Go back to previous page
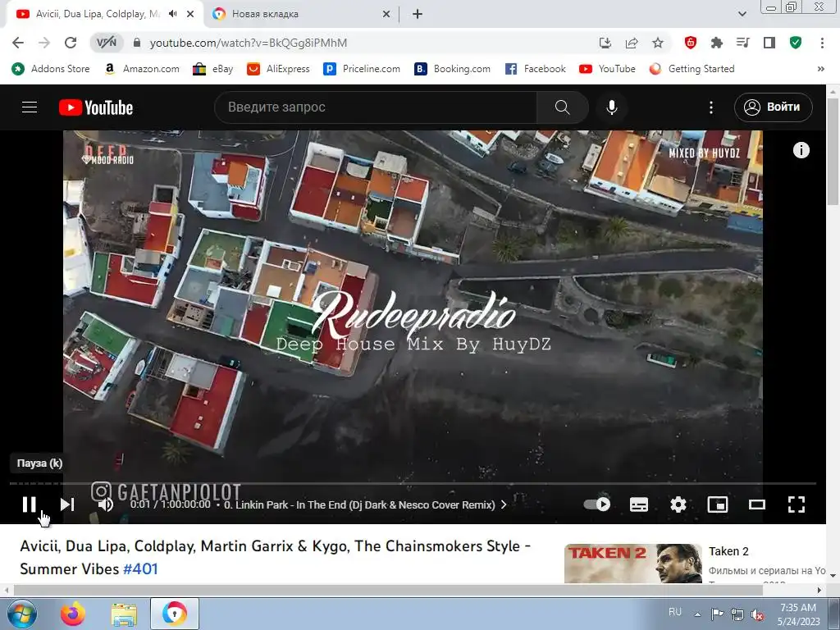This screenshot has height=630, width=840. pos(18,43)
